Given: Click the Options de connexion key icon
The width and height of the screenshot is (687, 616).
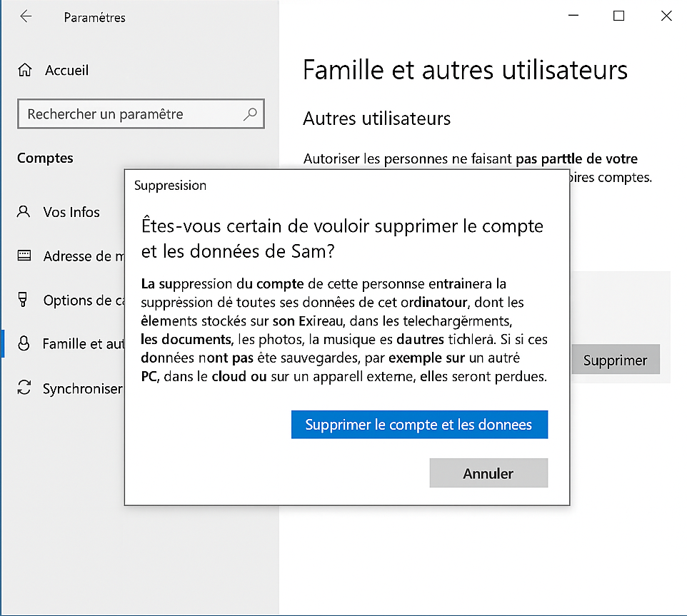Looking at the screenshot, I should tap(23, 300).
